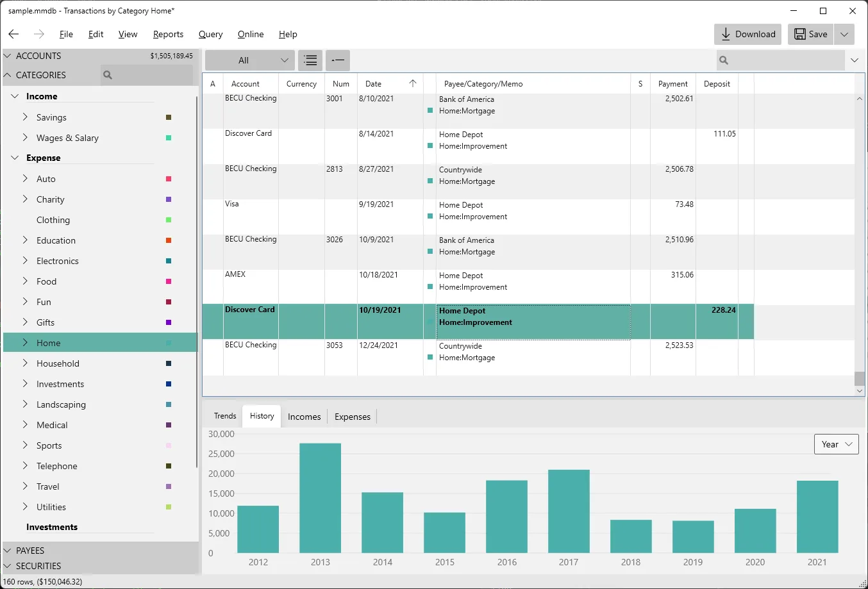868x589 pixels.
Task: Open the File menu
Action: point(66,34)
